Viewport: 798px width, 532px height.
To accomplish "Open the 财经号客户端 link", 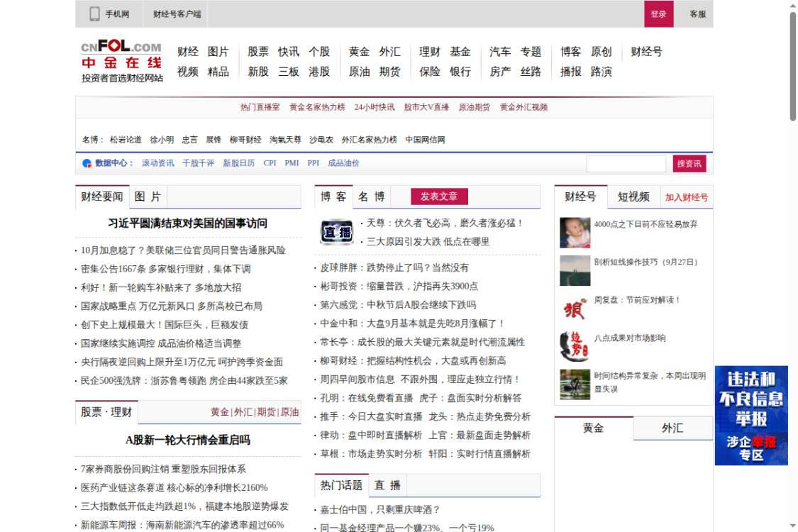I will tap(177, 13).
